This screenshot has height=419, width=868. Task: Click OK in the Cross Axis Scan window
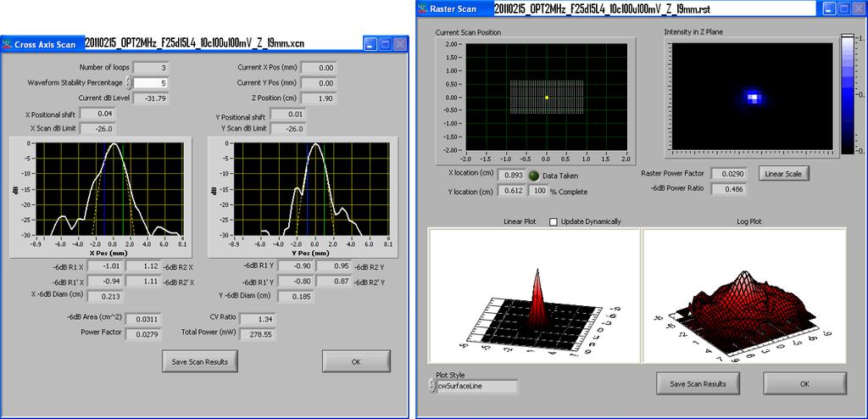356,361
